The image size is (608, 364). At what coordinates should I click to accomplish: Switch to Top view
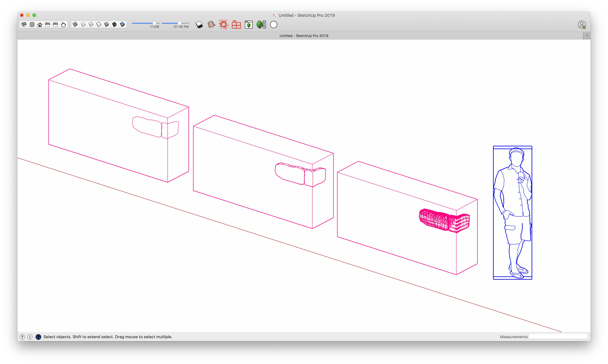click(32, 25)
